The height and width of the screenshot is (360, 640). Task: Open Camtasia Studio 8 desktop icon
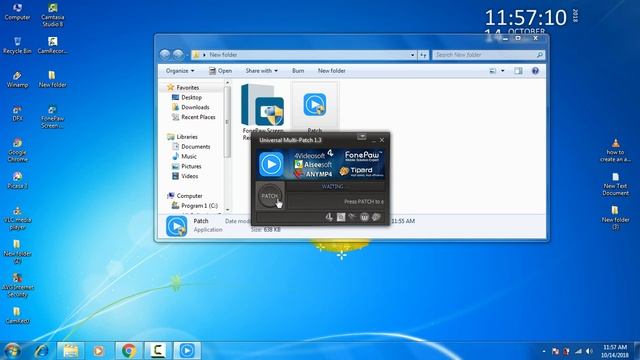[52, 15]
